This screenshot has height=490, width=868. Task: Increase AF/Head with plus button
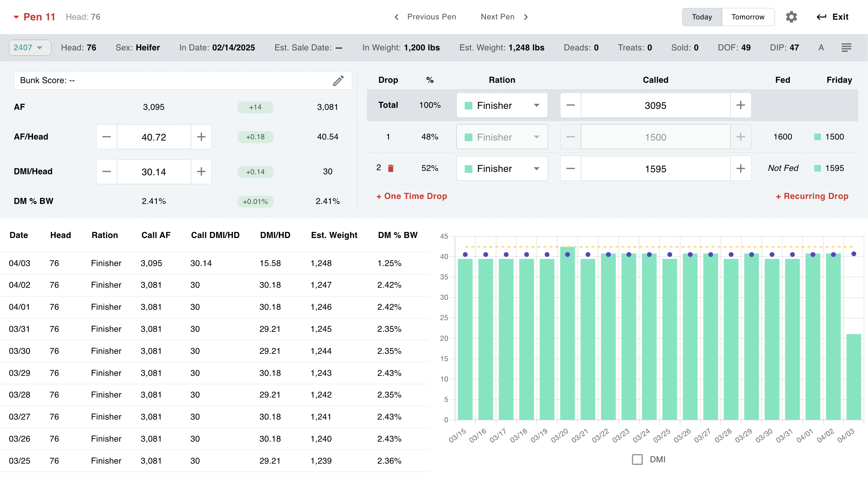click(201, 137)
